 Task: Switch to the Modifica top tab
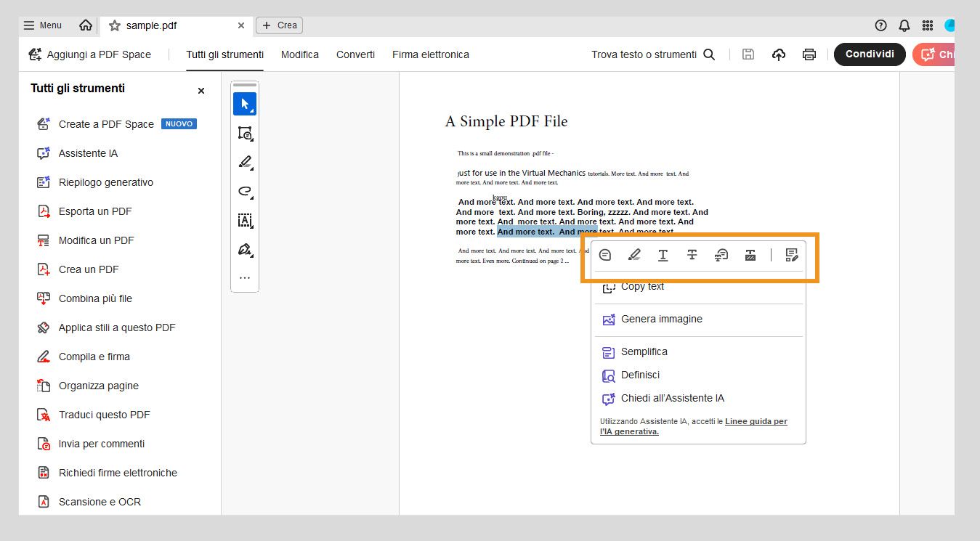point(300,54)
